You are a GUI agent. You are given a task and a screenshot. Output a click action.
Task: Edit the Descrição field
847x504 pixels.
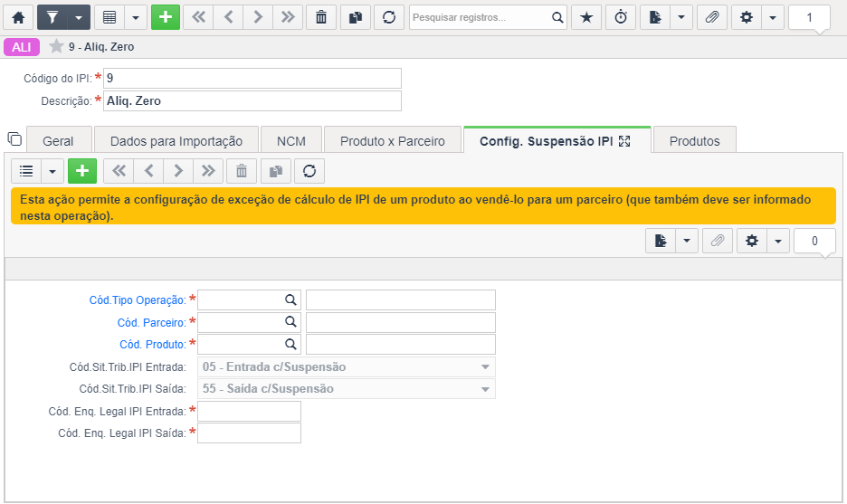252,101
